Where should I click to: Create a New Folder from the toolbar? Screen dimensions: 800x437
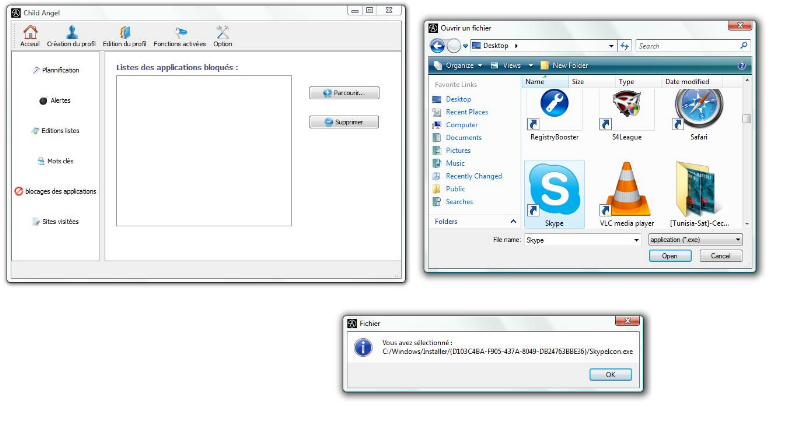pyautogui.click(x=564, y=65)
